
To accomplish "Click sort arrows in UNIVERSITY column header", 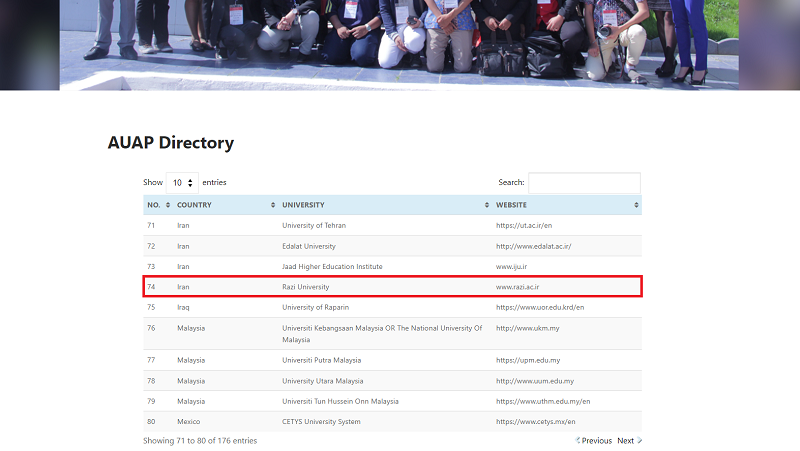I will 487,205.
